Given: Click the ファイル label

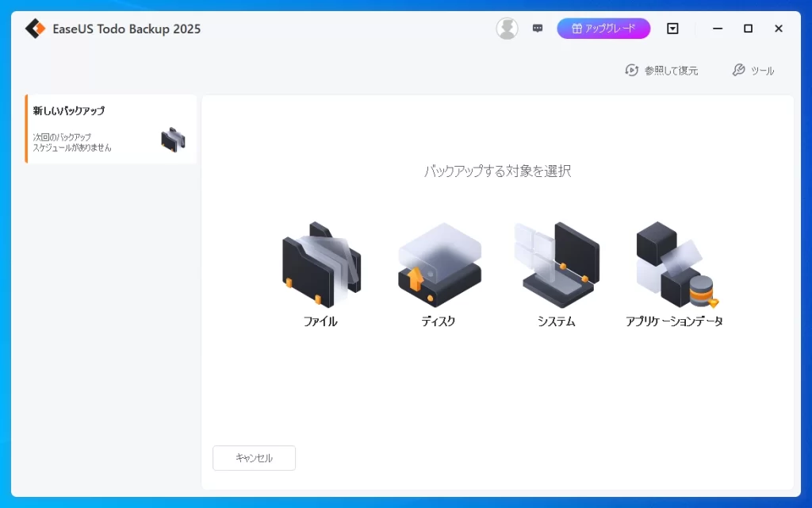Looking at the screenshot, I should click(320, 321).
